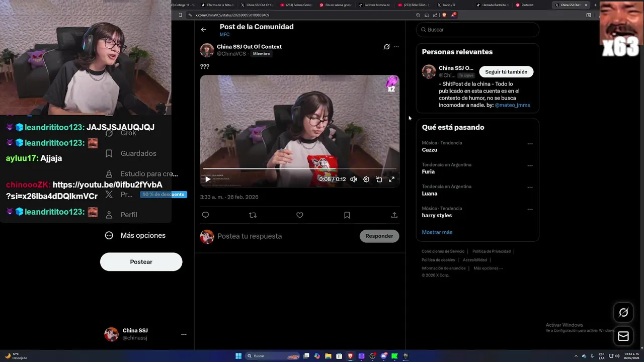Open the Kick app from the taskbar
The image size is (644, 362).
pos(394,356)
